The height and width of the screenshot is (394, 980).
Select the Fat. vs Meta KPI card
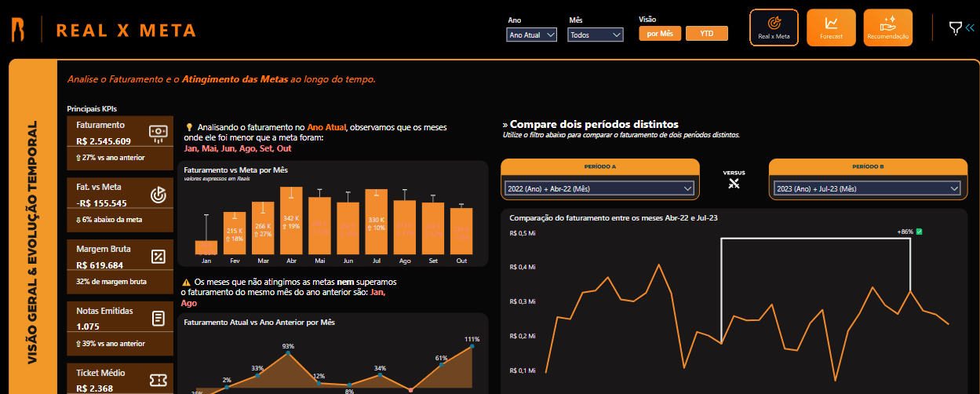click(x=120, y=204)
